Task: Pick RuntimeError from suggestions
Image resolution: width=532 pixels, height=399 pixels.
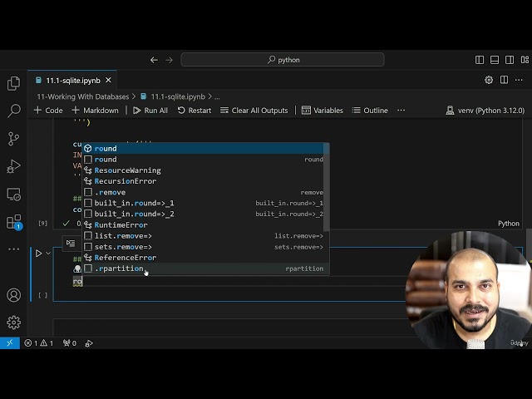Action: click(x=203, y=225)
